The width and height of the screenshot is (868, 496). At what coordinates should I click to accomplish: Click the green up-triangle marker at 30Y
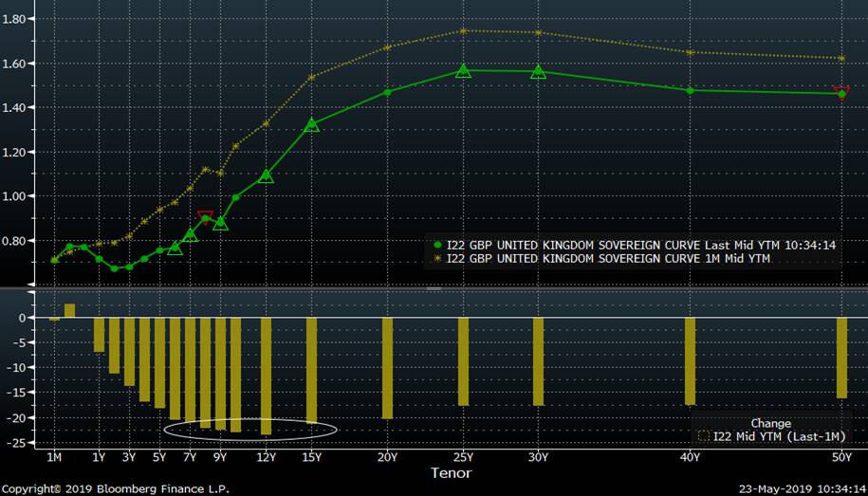pos(538,71)
